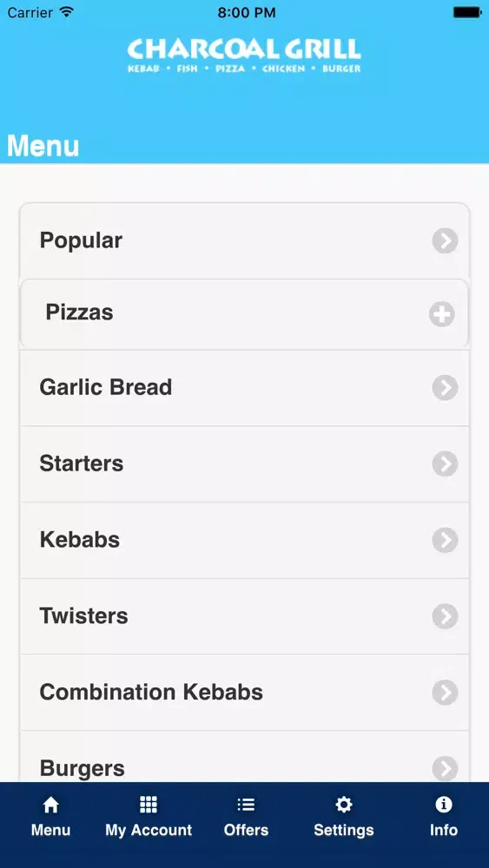The image size is (489, 868).
Task: Click the Charcoal Grill logo
Action: pos(244,56)
